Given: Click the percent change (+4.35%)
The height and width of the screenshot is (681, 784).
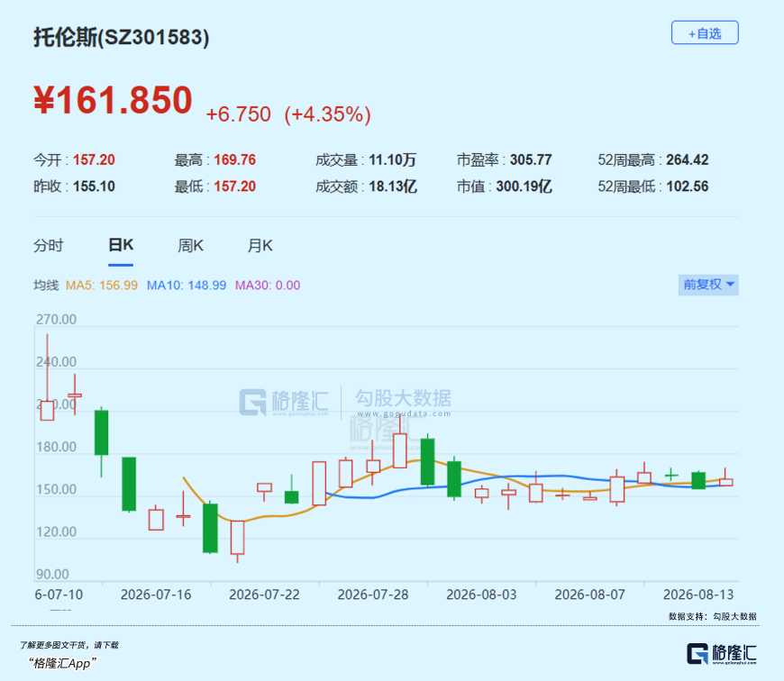Looking at the screenshot, I should (327, 114).
